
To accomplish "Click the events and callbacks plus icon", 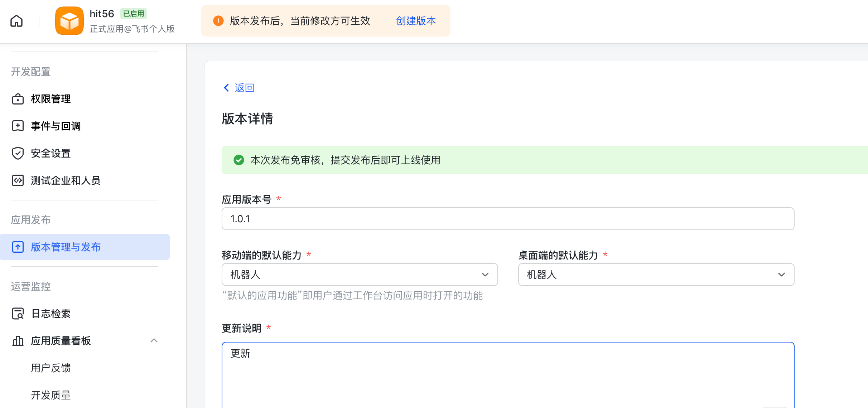I will coord(18,126).
